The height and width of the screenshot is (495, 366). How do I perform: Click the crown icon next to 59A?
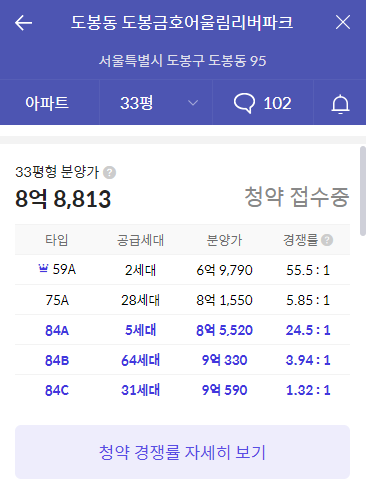[43, 268]
